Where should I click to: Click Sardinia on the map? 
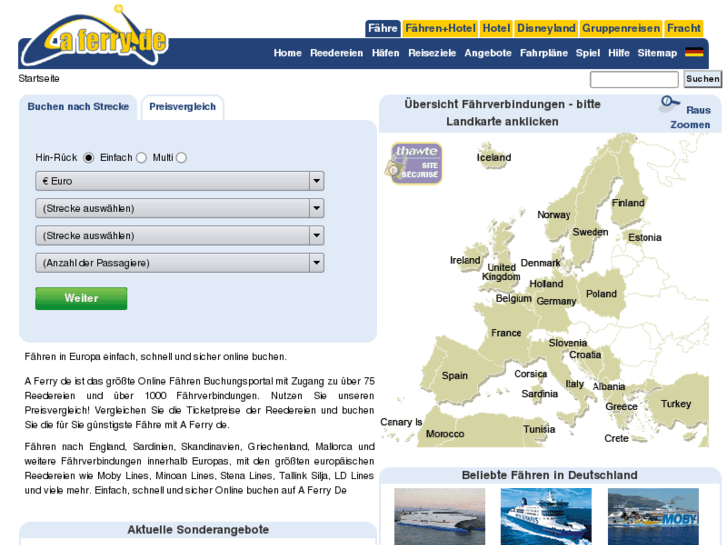[540, 394]
